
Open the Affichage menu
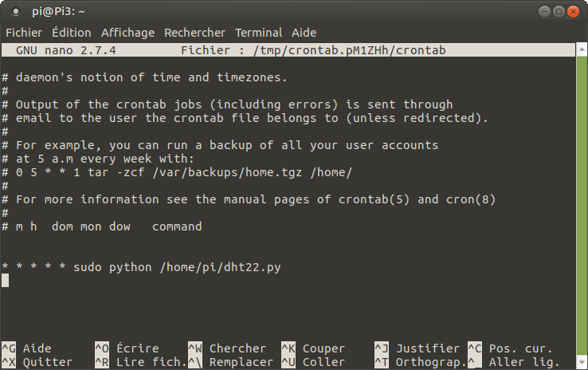pos(127,33)
